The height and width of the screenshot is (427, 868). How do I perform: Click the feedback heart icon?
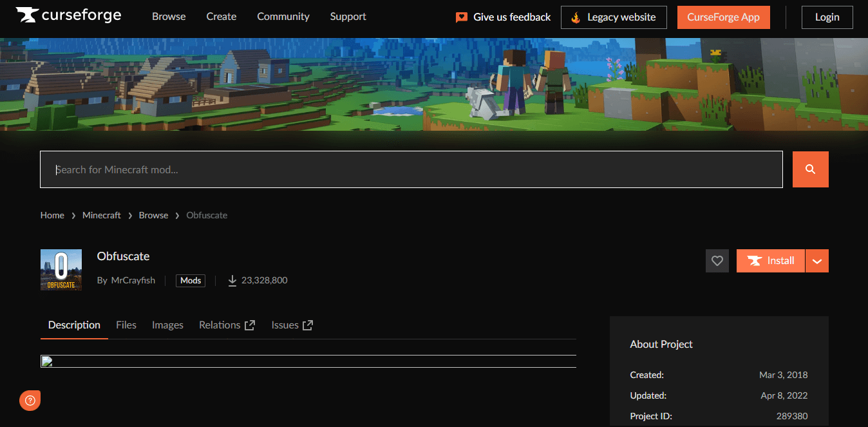click(462, 17)
